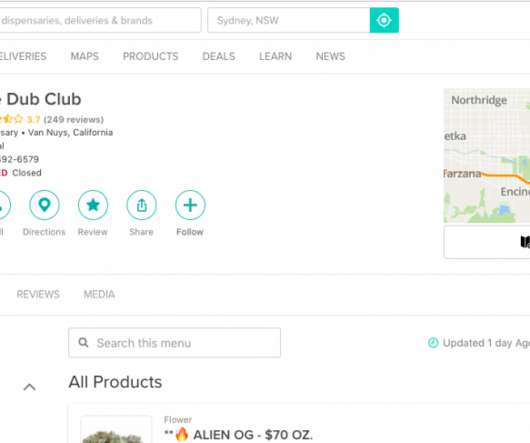Screen dimensions: 530x443
Task: Click the 3.7 rating score
Action: [x=33, y=120]
